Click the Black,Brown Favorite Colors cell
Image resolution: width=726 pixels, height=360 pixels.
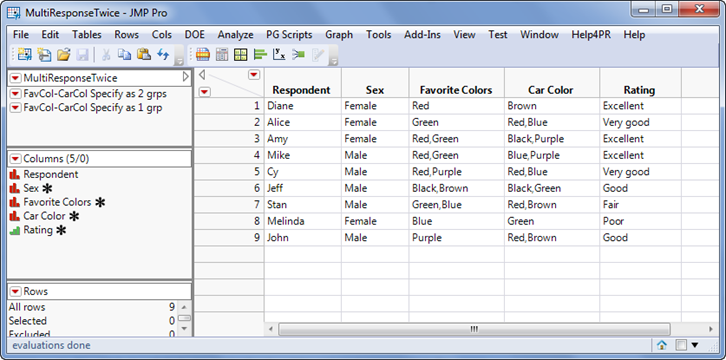coord(457,188)
